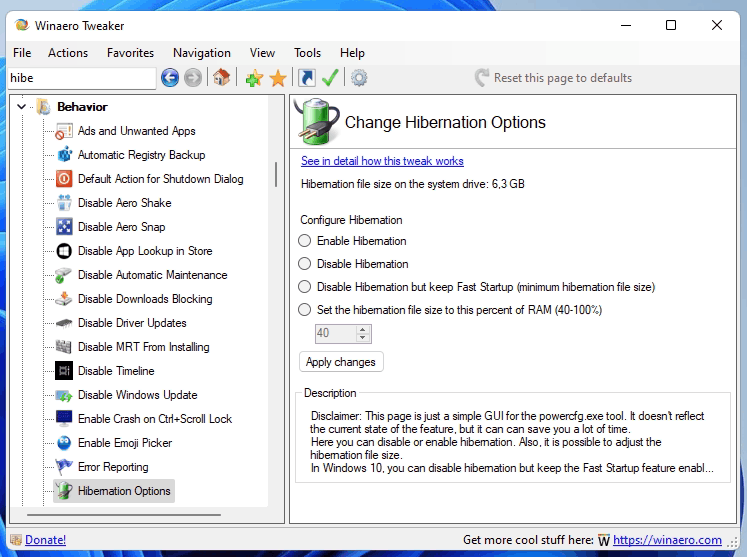Click the export shortcut arrow icon
Viewport: 747px width, 557px height.
tap(307, 78)
